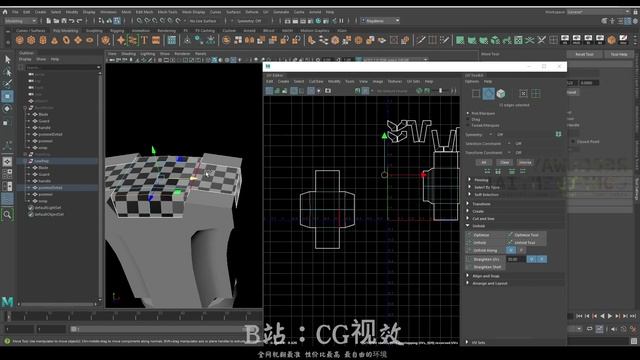The image size is (640, 360).
Task: Toggle Straighten UVs V direction button
Action: click(542, 259)
